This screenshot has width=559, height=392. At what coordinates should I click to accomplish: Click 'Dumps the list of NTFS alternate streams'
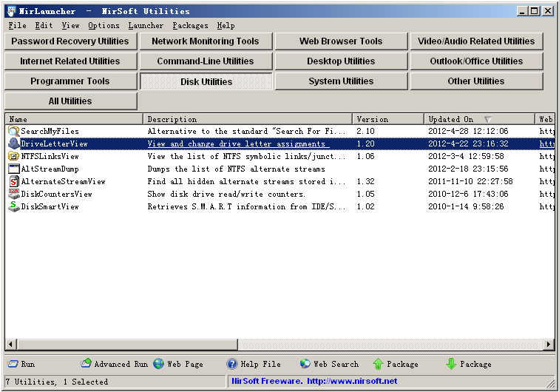[x=237, y=169]
